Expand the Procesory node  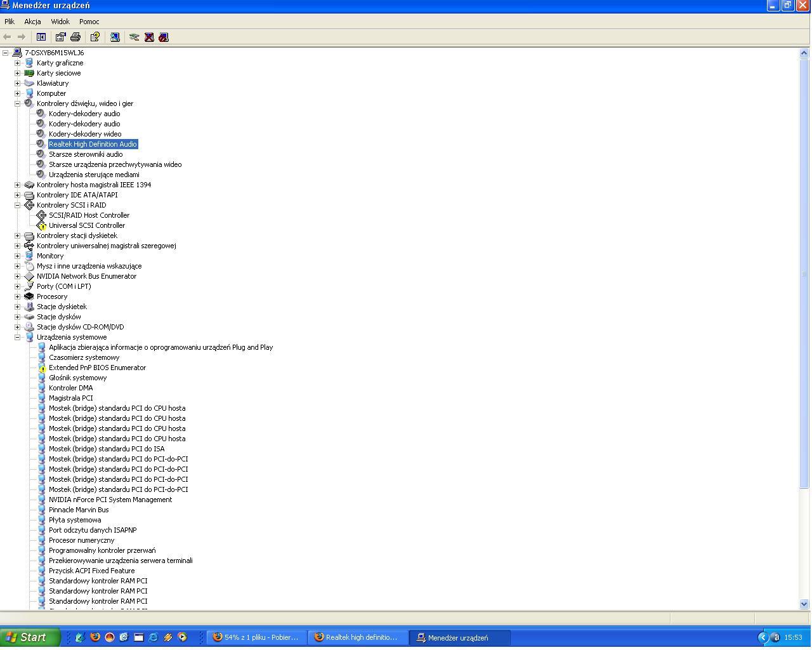pos(18,296)
